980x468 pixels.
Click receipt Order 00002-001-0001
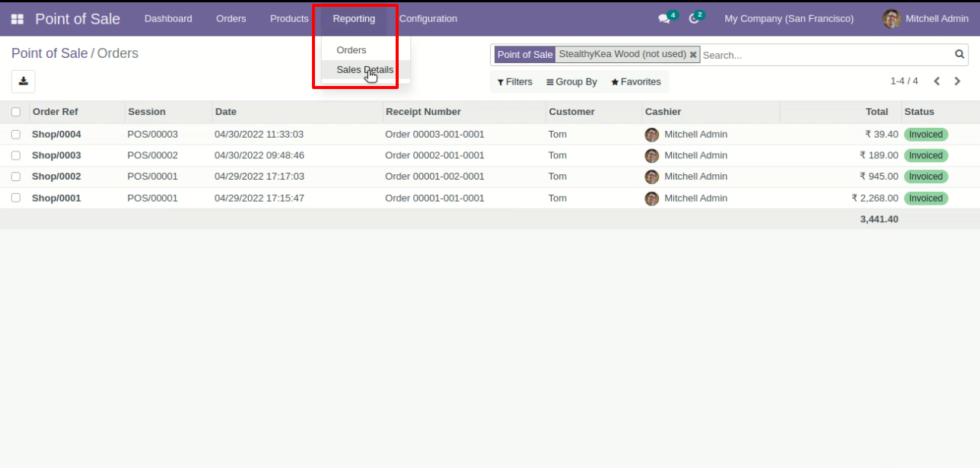434,155
